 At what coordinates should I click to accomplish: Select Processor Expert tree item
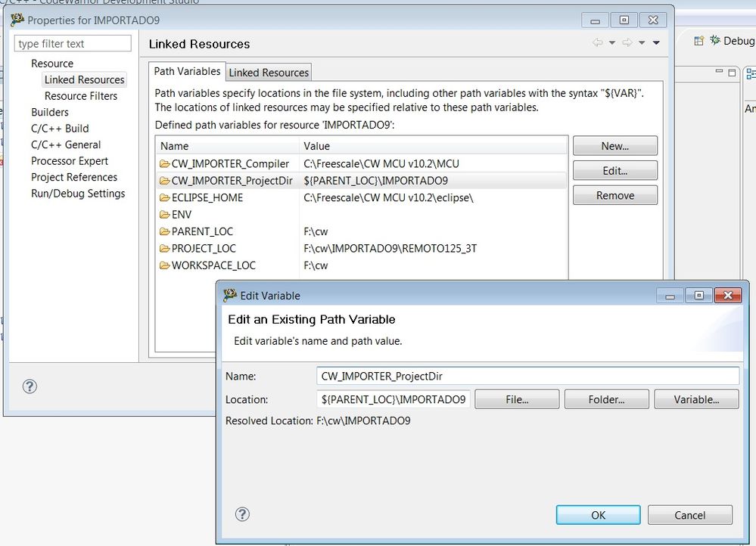click(x=70, y=161)
